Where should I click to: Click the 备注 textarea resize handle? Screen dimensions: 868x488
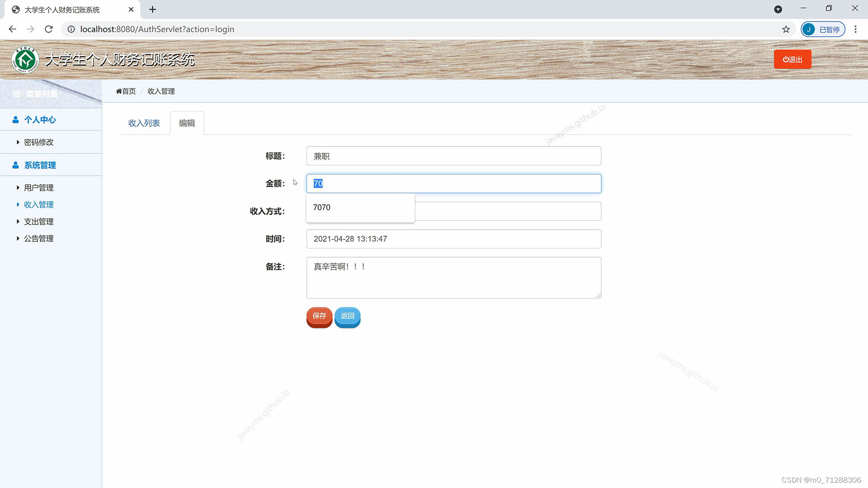pyautogui.click(x=598, y=295)
